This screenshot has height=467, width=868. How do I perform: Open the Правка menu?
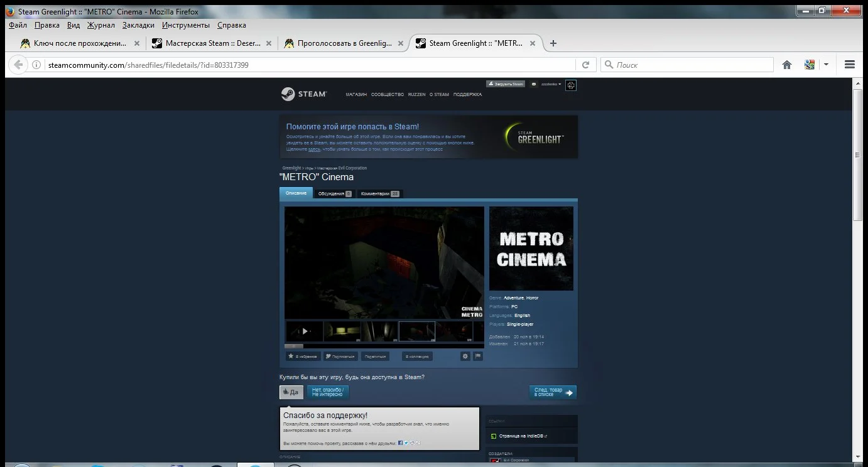coord(47,25)
